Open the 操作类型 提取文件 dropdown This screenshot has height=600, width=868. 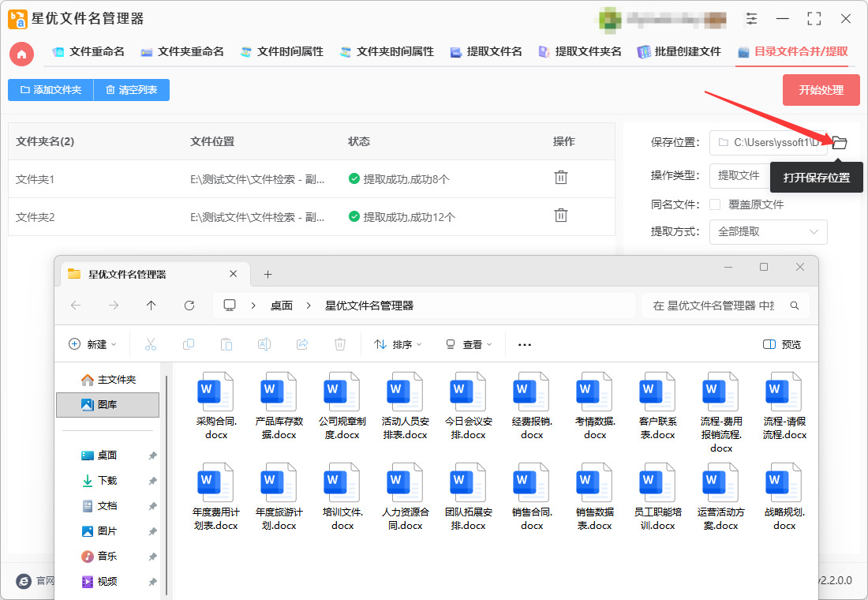[739, 175]
